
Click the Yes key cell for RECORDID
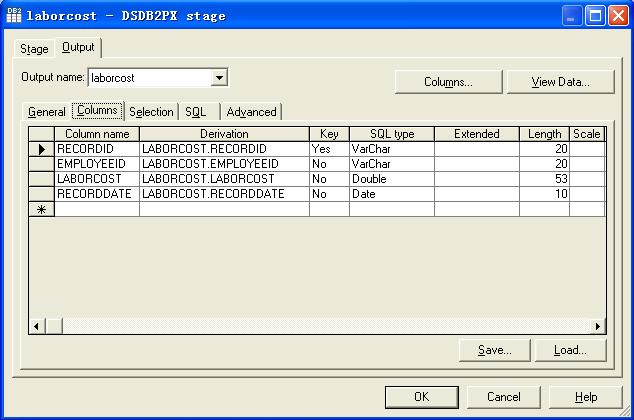(x=329, y=149)
